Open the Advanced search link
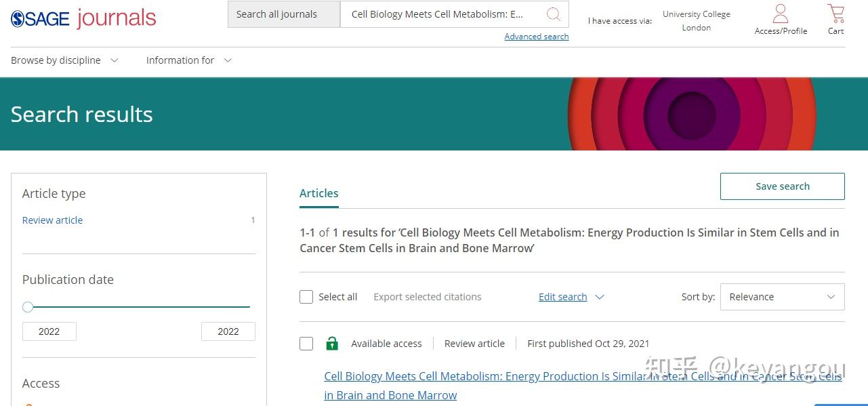868x406 pixels. tap(536, 37)
